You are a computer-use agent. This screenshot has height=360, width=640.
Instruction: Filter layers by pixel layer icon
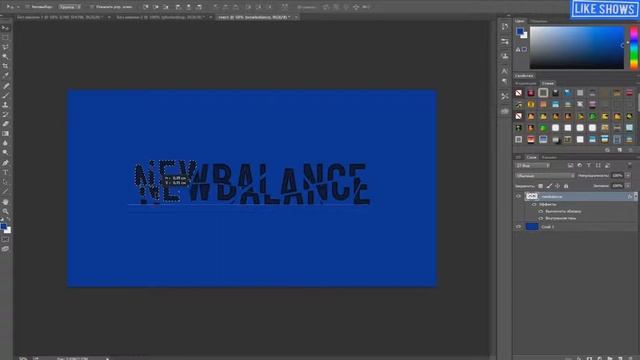(571, 165)
